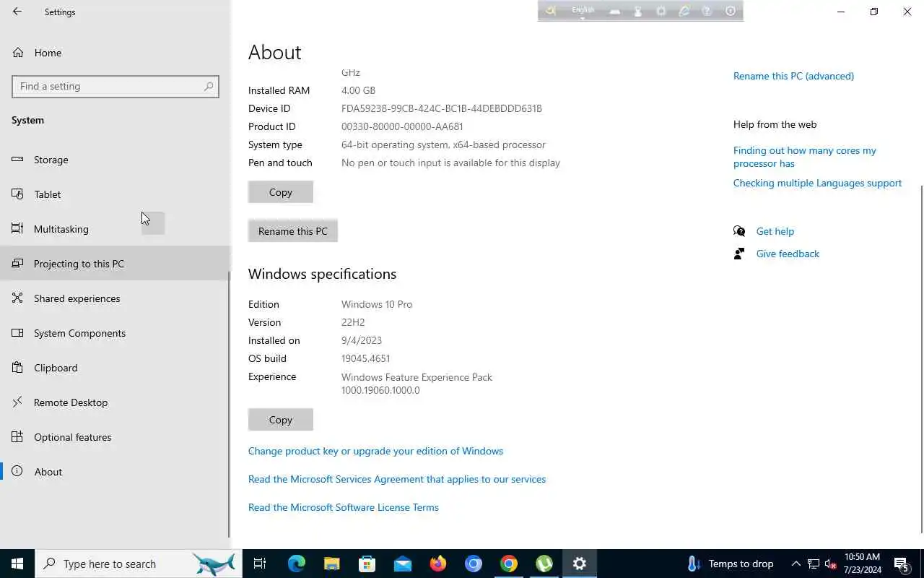Launch Google Chrome from taskbar
924x578 pixels.
tap(508, 564)
